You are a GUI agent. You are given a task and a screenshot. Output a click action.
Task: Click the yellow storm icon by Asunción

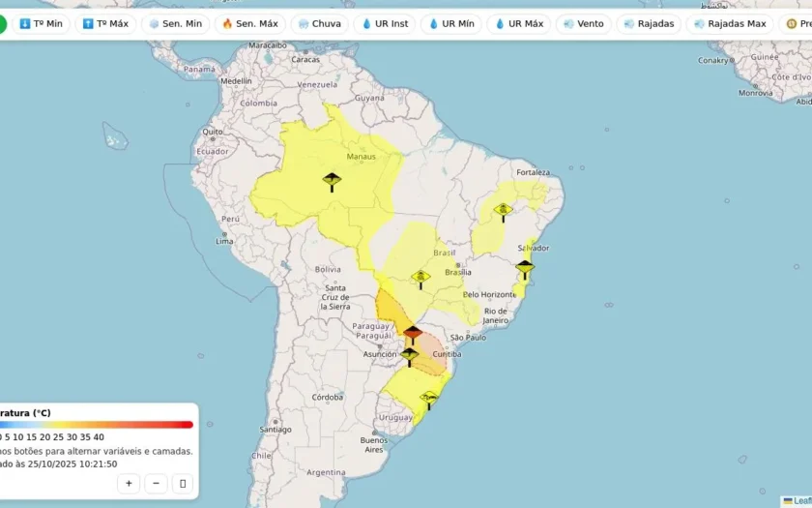[409, 357]
